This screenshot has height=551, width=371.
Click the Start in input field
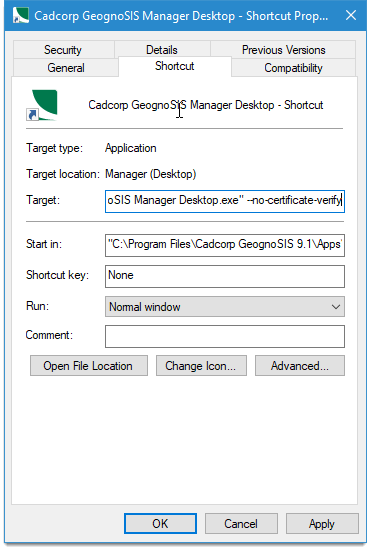225,245
